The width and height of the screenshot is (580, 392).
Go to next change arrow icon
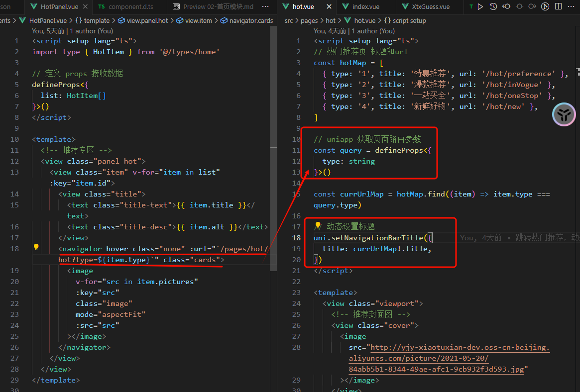point(532,6)
